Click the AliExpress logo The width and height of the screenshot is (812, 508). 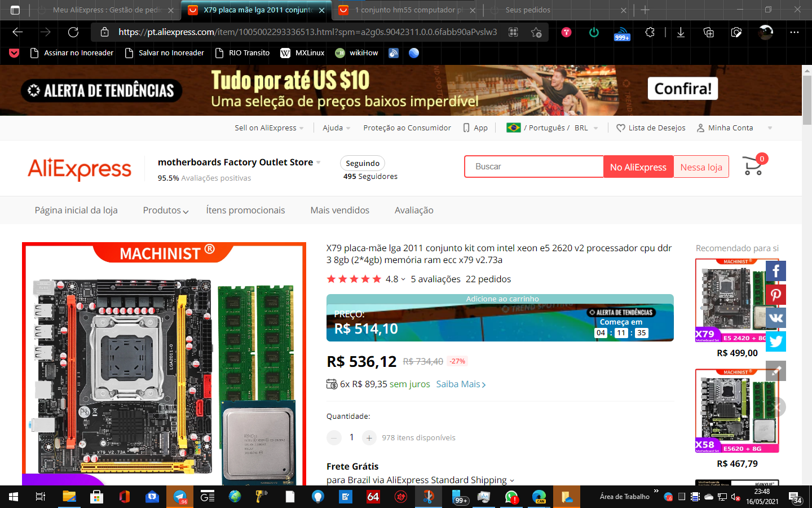click(x=80, y=169)
